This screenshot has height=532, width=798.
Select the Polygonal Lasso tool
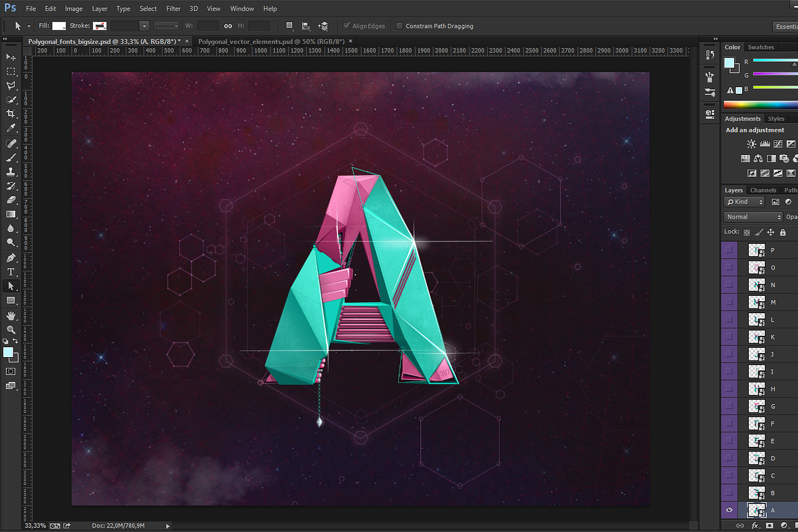11,86
